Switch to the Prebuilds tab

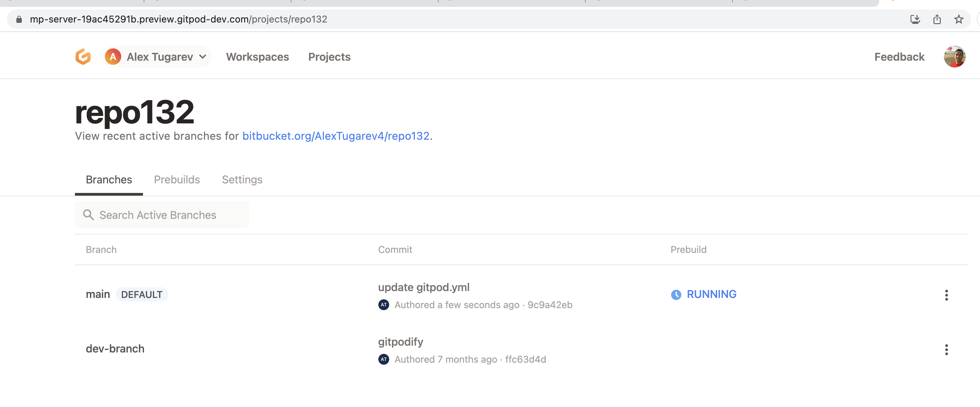(177, 179)
